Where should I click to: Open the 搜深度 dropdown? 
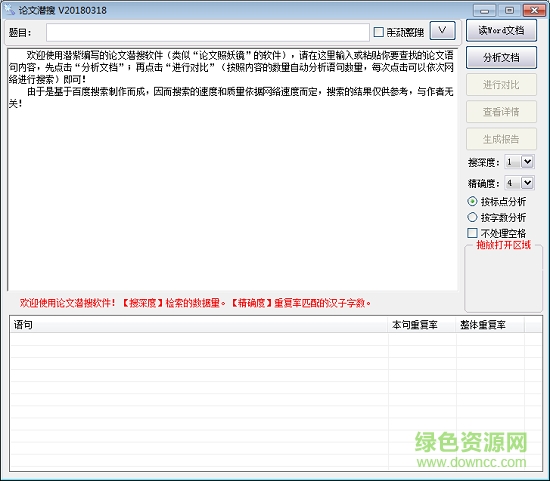click(x=527, y=162)
